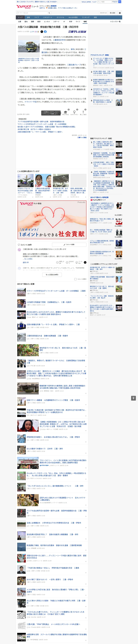Toggle the コメント非表示 checkbox

[75, 279]
